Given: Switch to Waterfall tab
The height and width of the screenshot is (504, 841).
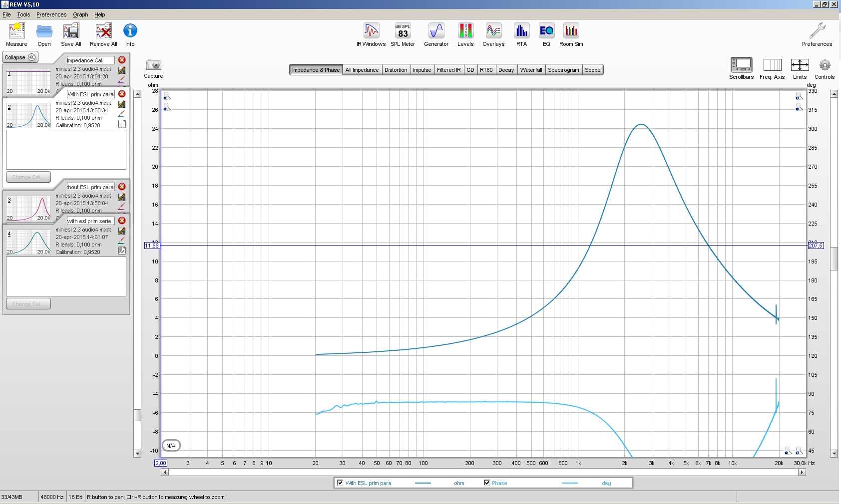Looking at the screenshot, I should [531, 70].
